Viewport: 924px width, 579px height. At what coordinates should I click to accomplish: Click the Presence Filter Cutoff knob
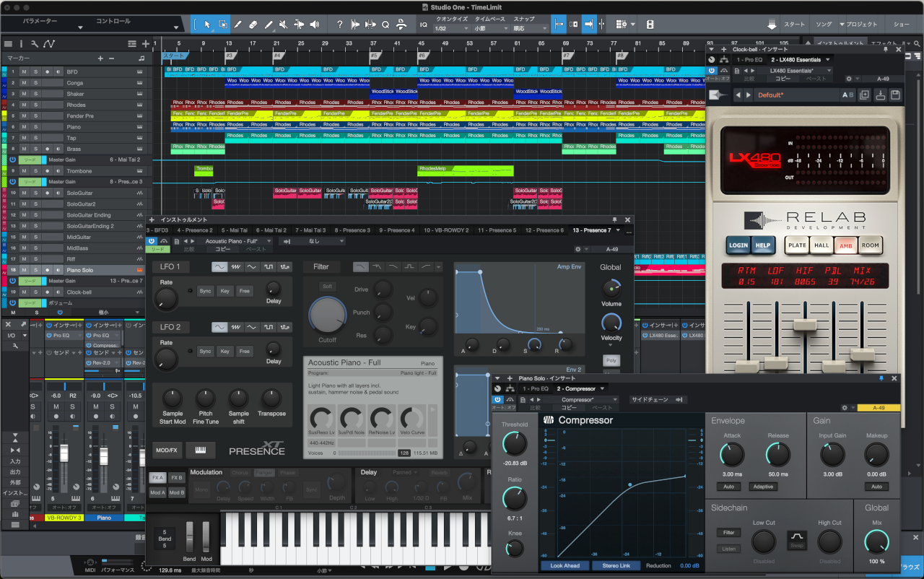[x=327, y=315]
